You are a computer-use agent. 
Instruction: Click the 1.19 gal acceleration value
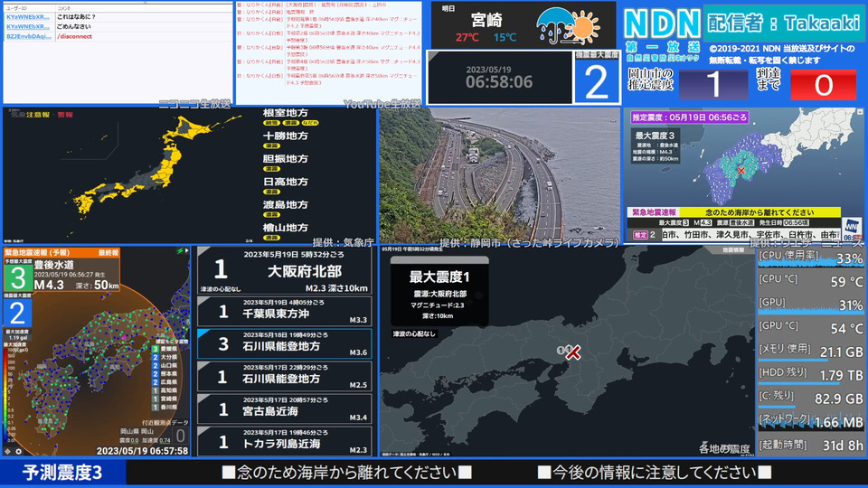tap(18, 337)
